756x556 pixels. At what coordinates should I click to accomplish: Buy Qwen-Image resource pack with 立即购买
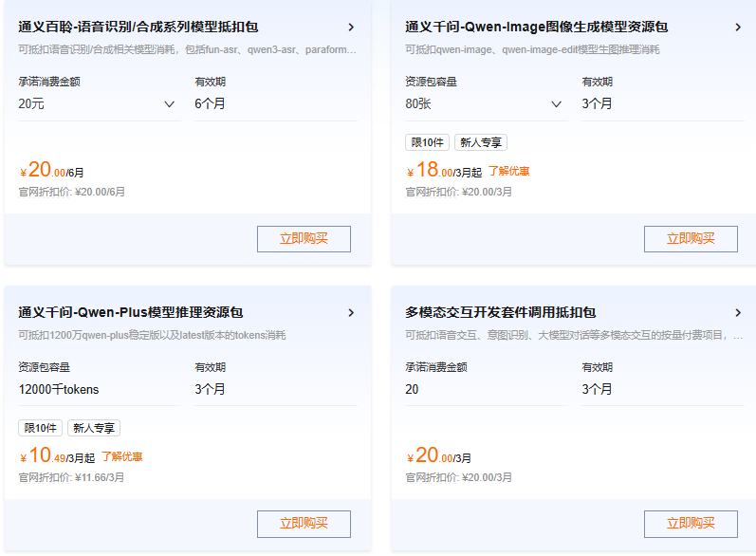[691, 239]
